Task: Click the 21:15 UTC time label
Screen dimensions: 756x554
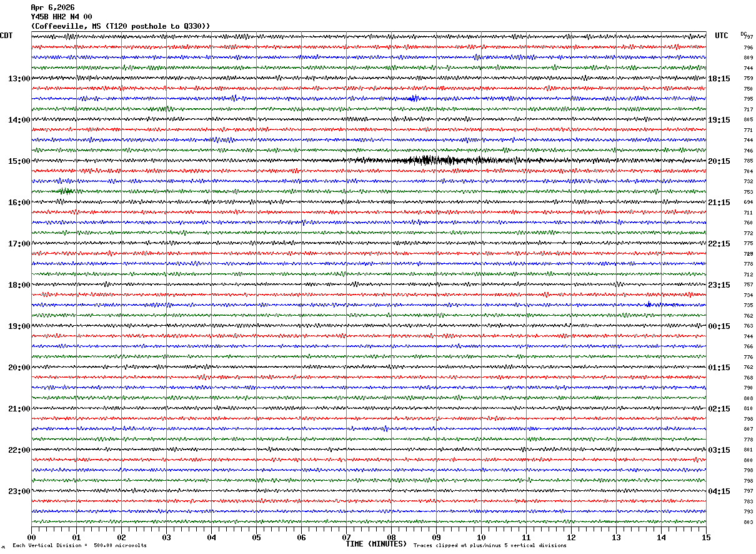Action: coord(719,203)
